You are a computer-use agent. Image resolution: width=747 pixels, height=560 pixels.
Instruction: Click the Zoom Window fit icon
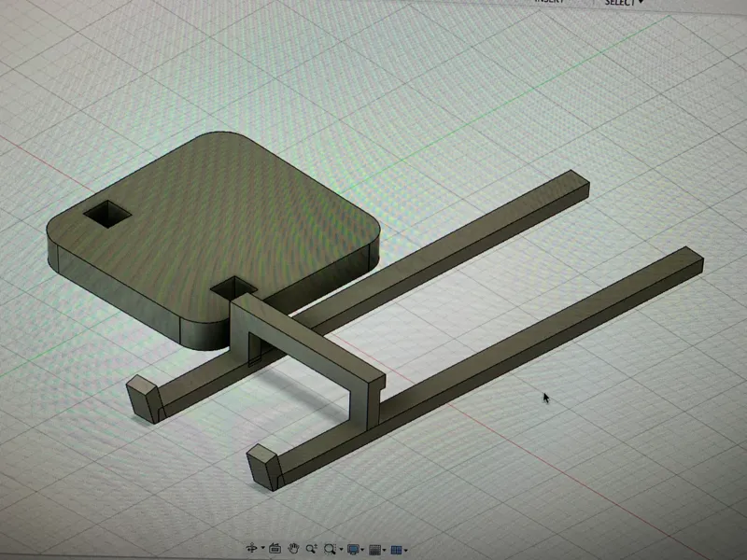coord(330,549)
